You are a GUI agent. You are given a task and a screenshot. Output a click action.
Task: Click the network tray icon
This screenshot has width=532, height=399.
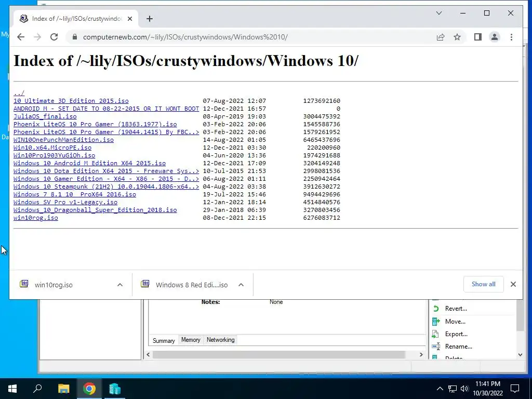pos(453,389)
